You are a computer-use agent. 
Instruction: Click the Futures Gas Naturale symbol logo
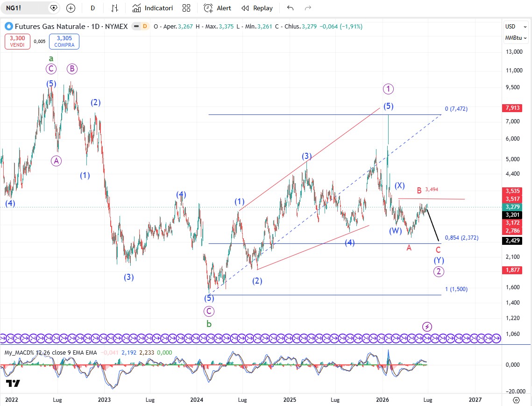(8, 26)
